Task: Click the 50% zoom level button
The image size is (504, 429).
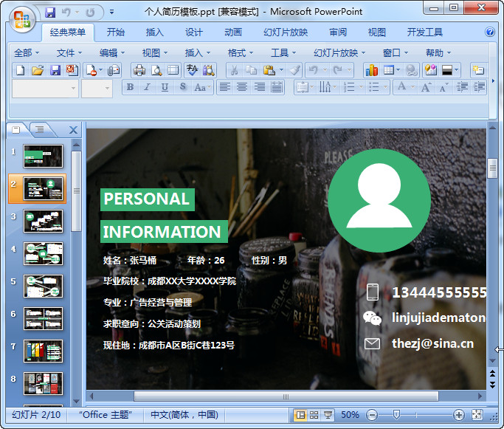Action: tap(350, 415)
